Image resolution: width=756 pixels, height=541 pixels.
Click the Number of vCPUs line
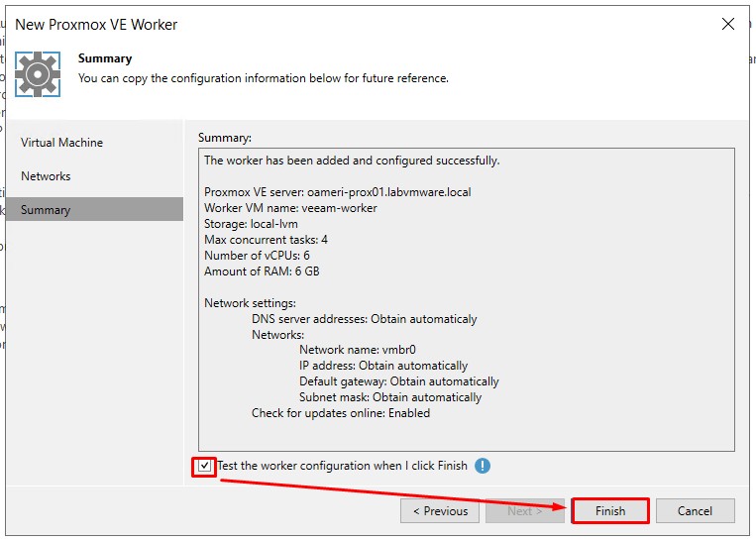coord(257,256)
